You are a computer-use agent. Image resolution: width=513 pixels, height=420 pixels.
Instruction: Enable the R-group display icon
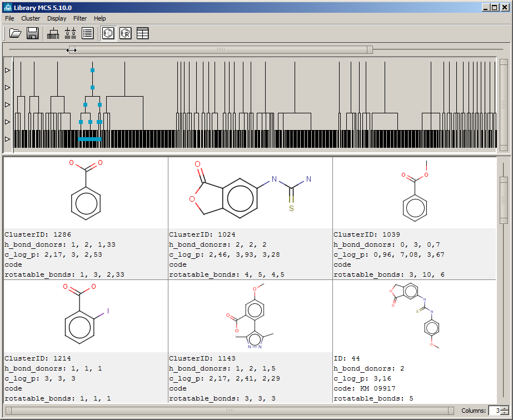coord(126,33)
